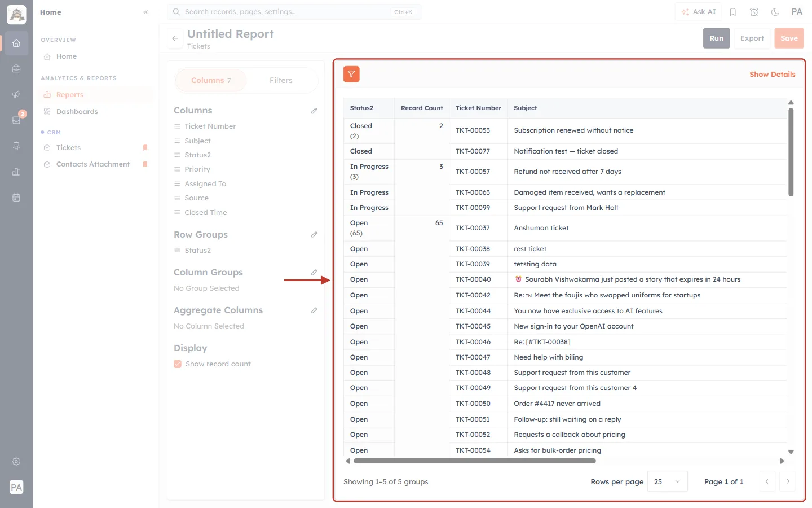Image resolution: width=812 pixels, height=508 pixels.
Task: Ask AI from the top bar
Action: pyautogui.click(x=699, y=12)
